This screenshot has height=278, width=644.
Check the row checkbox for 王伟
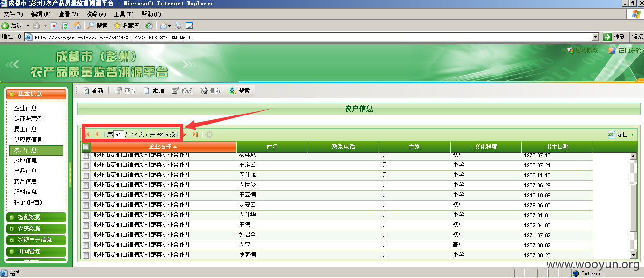point(86,225)
